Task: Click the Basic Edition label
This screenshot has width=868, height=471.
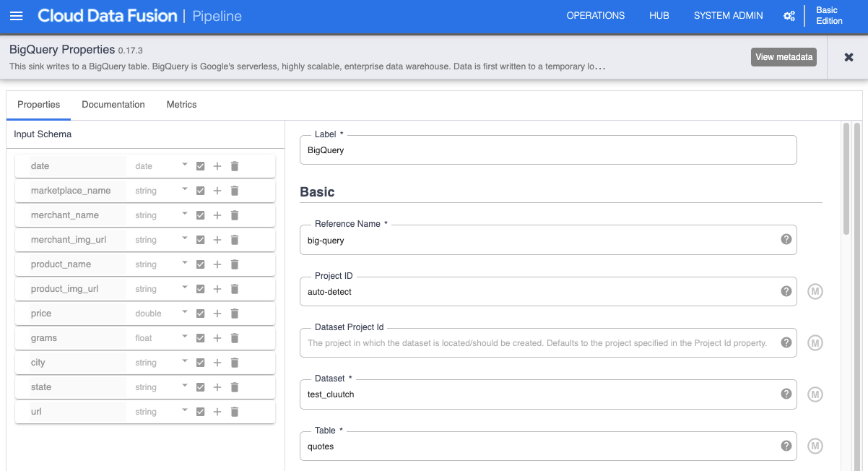Action: pos(829,16)
